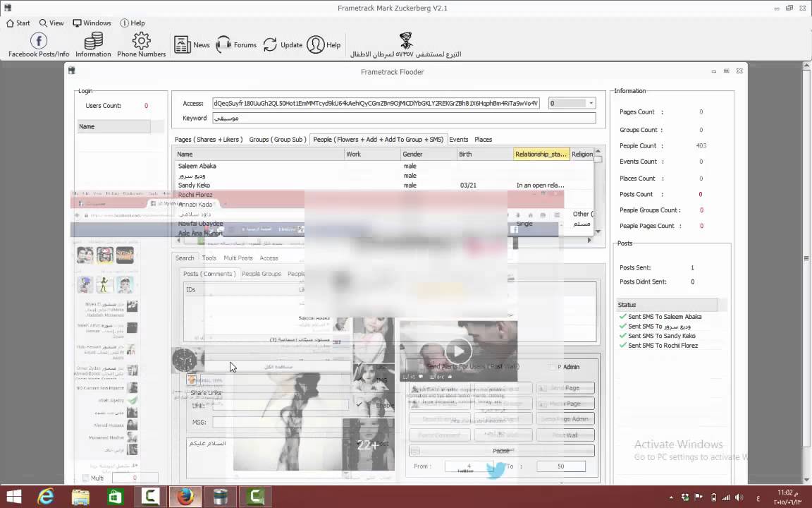Viewport: 812px width, 508px height.
Task: Open the first Camtasia taskbar icon
Action: click(x=149, y=497)
